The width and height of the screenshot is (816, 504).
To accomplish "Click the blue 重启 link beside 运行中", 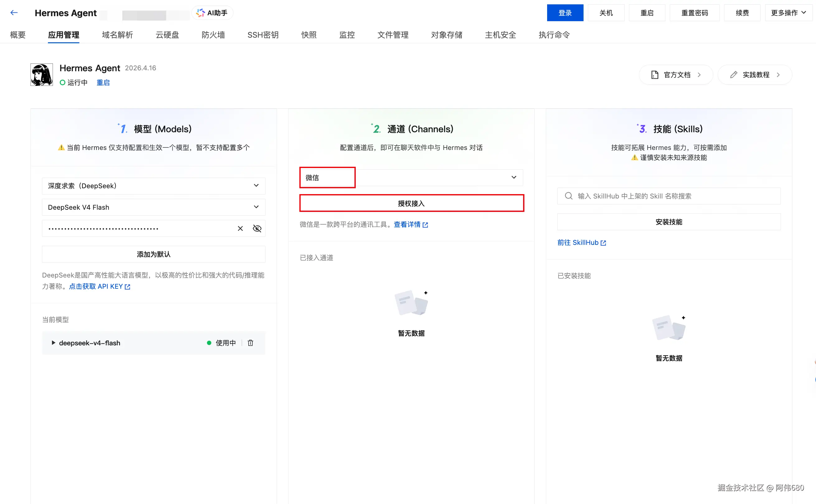I will (x=103, y=82).
